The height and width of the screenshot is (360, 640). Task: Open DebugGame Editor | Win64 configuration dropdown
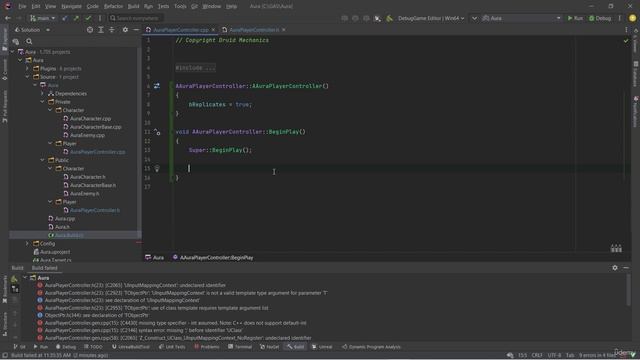431,18
